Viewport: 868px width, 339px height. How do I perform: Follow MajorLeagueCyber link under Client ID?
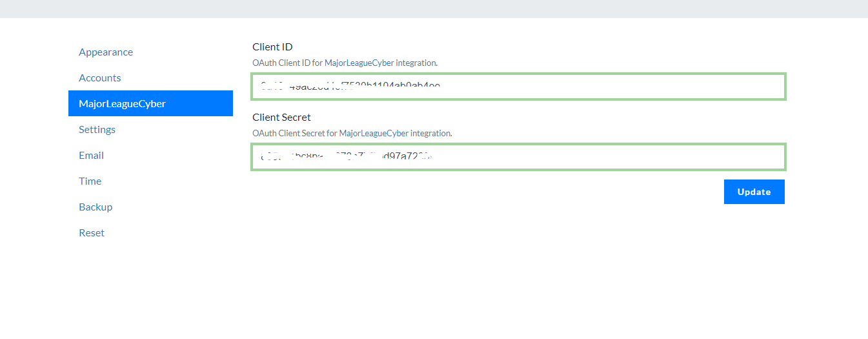click(x=359, y=63)
